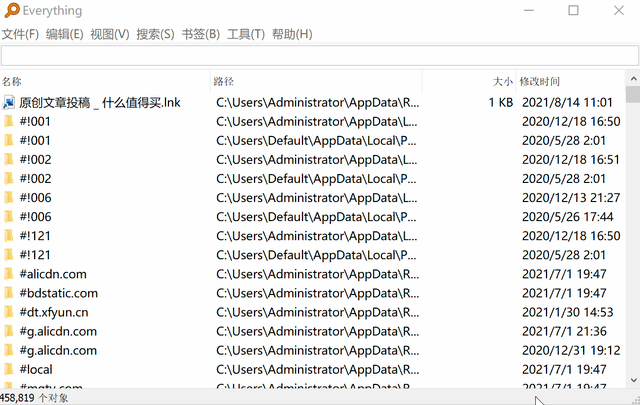Select the #bdstatic.com folder name
640x405 pixels.
tap(59, 293)
